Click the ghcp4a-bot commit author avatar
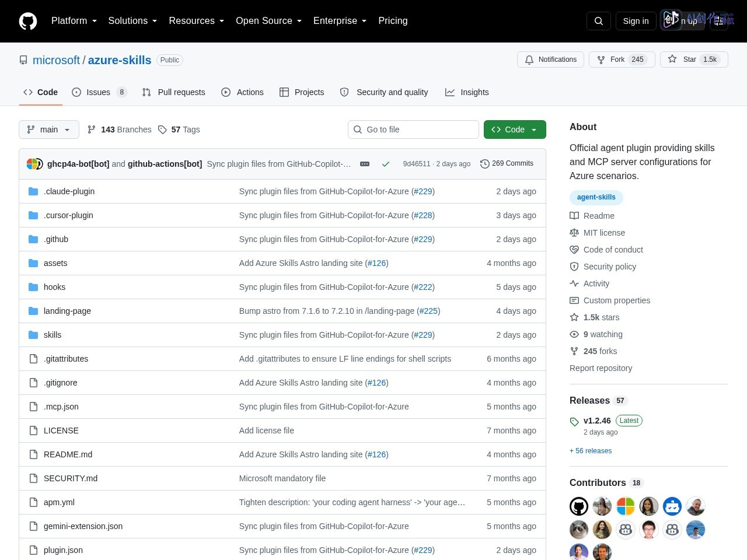747x560 pixels. tap(32, 164)
